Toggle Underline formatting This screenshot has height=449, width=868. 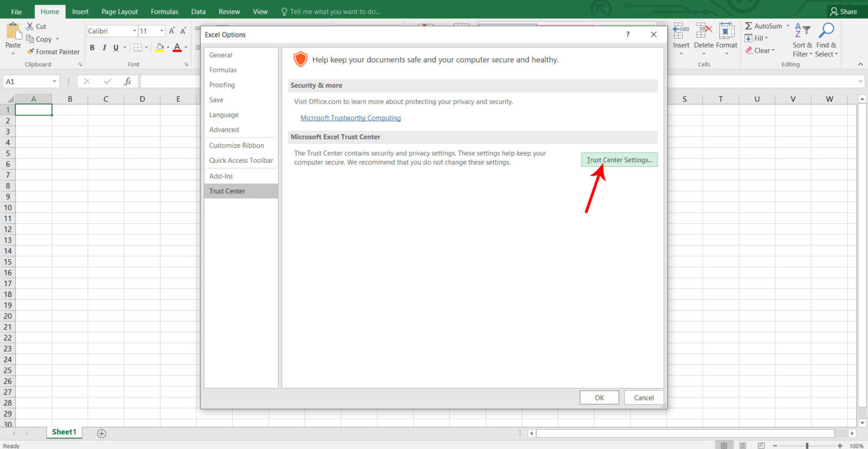[x=116, y=48]
